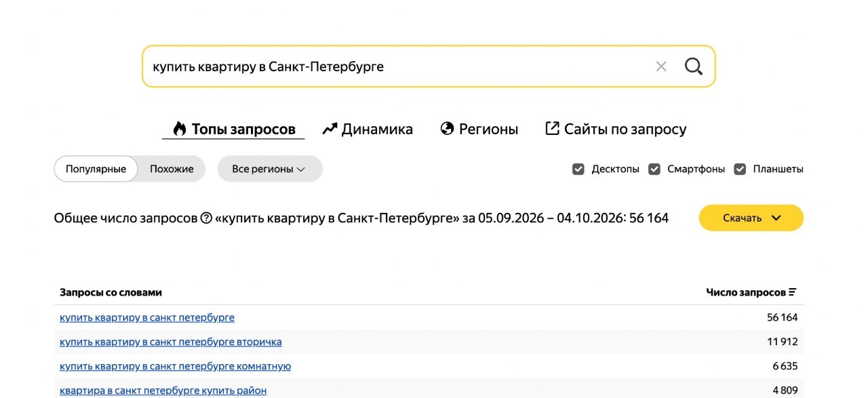868x398 pixels.
Task: Click the 56 164 count in first row
Action: (x=783, y=317)
